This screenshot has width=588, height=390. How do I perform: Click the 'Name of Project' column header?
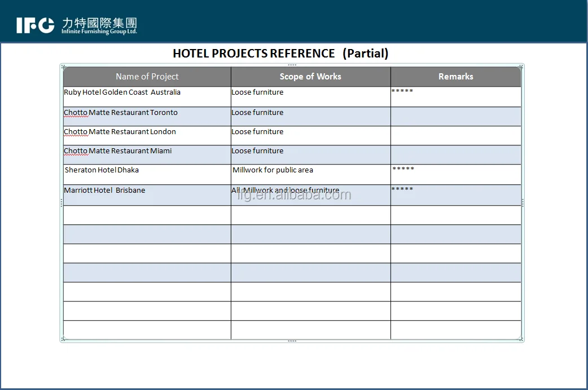147,77
